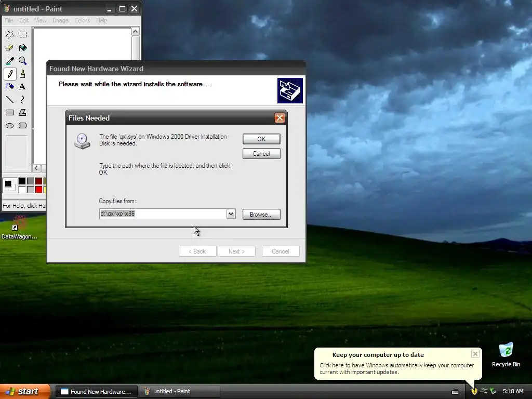This screenshot has height=399, width=532.
Task: Pick the white color swatch in palette
Action: coord(22,189)
